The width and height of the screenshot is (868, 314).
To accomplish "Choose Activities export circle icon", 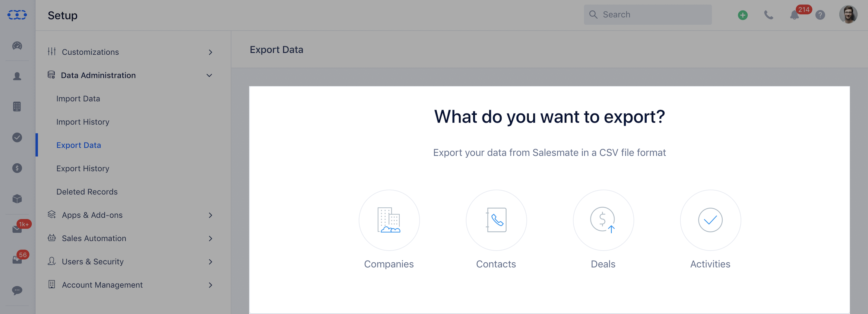I will coord(710,220).
